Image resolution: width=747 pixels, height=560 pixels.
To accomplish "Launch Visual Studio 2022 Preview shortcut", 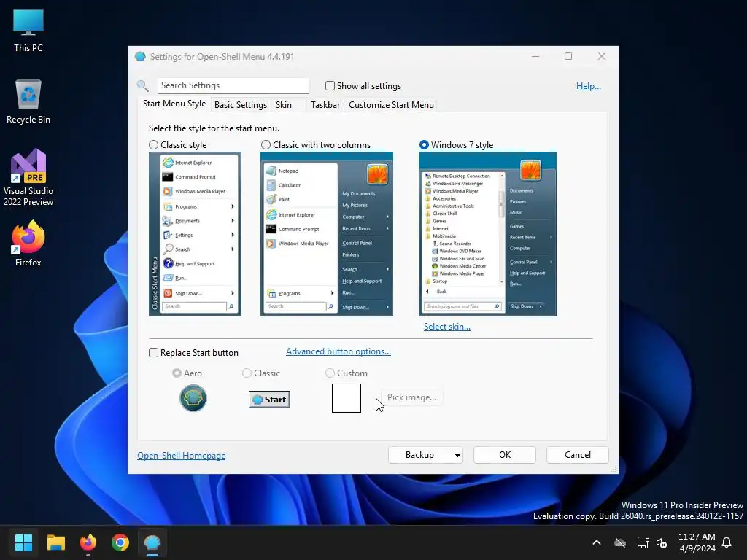I will 28,177.
